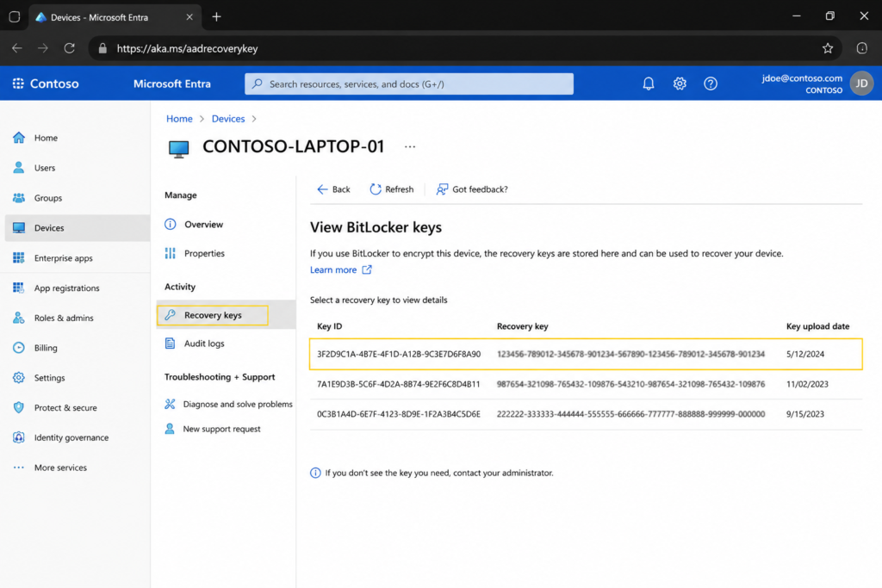
Task: Click Microsoft Entra title in header
Action: [x=172, y=84]
